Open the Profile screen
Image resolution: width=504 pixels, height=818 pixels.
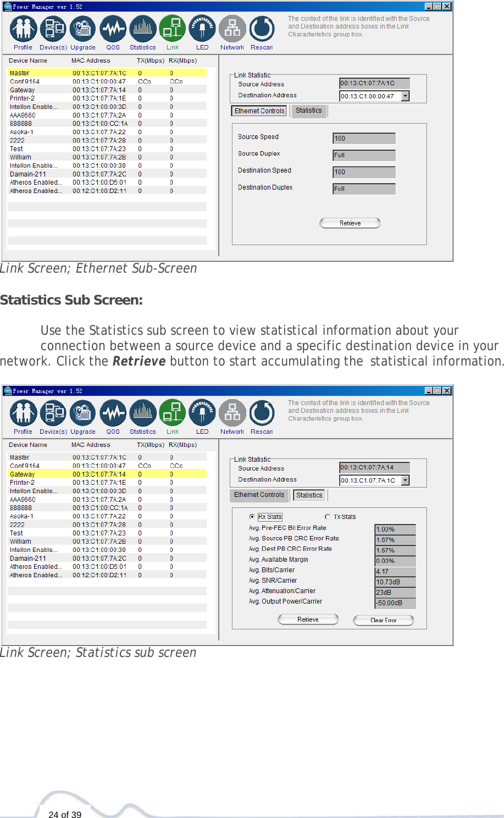[23, 29]
